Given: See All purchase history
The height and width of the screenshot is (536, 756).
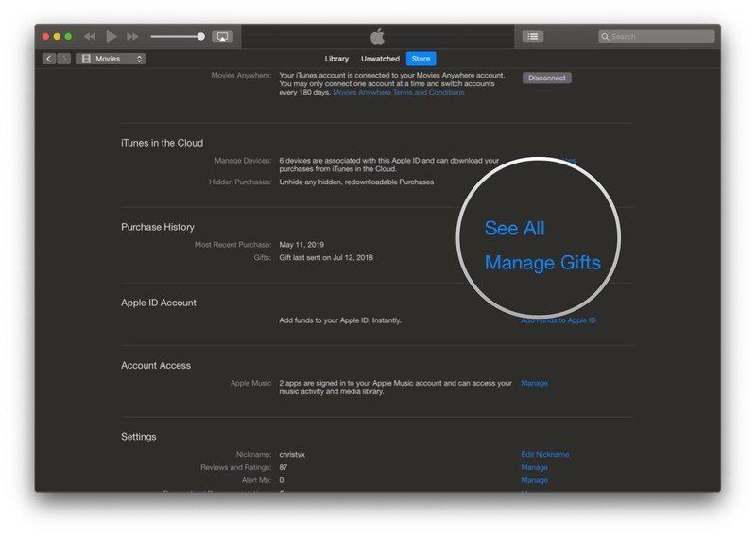Looking at the screenshot, I should coord(514,228).
